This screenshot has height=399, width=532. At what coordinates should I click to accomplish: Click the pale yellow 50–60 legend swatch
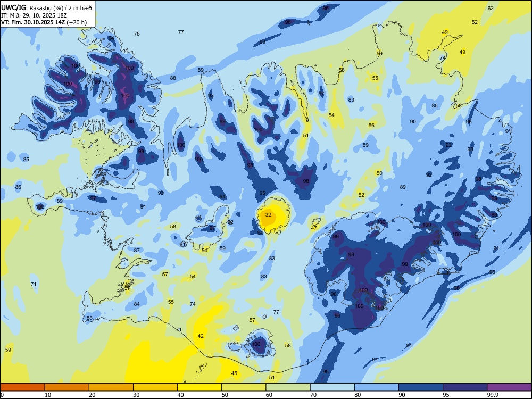point(244,387)
